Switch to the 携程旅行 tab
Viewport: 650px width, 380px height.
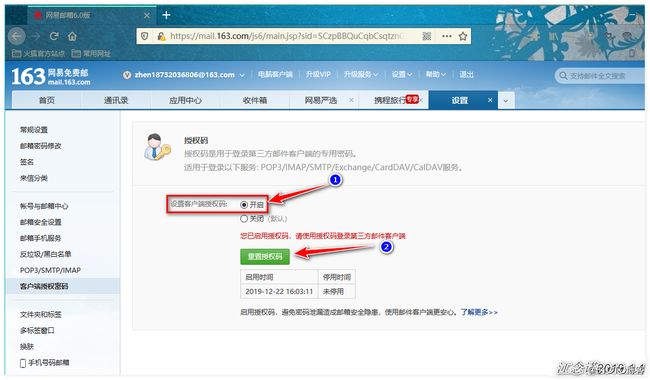pyautogui.click(x=390, y=100)
